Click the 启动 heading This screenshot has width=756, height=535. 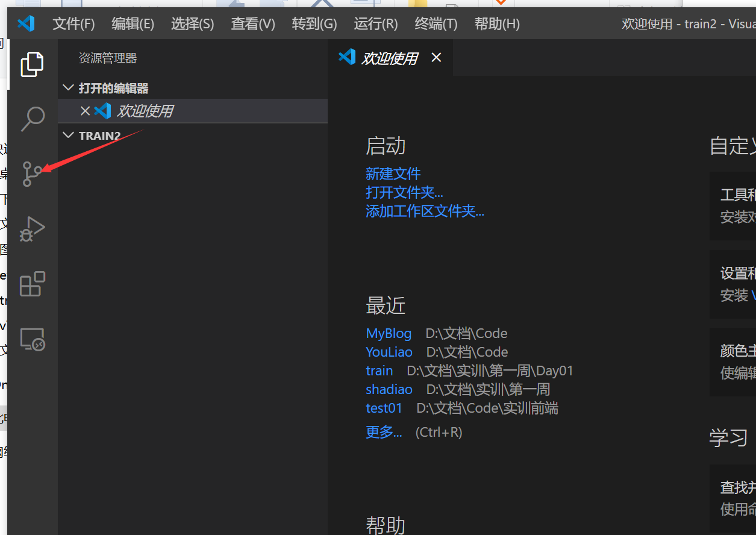[x=386, y=146]
